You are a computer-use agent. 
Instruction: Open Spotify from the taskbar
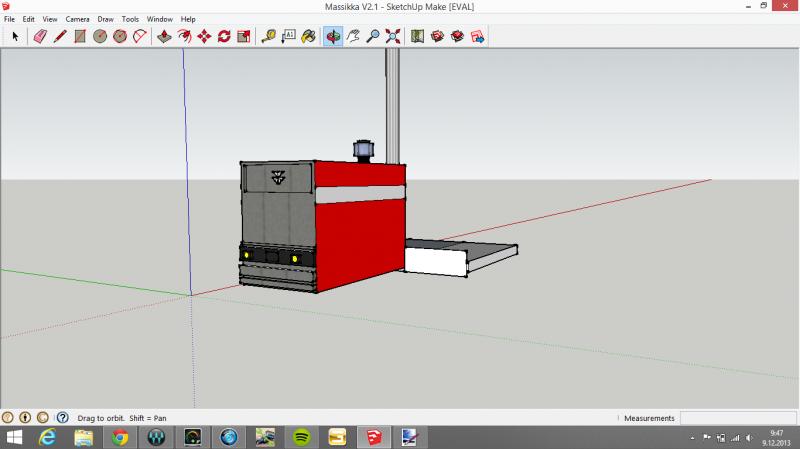tap(302, 437)
